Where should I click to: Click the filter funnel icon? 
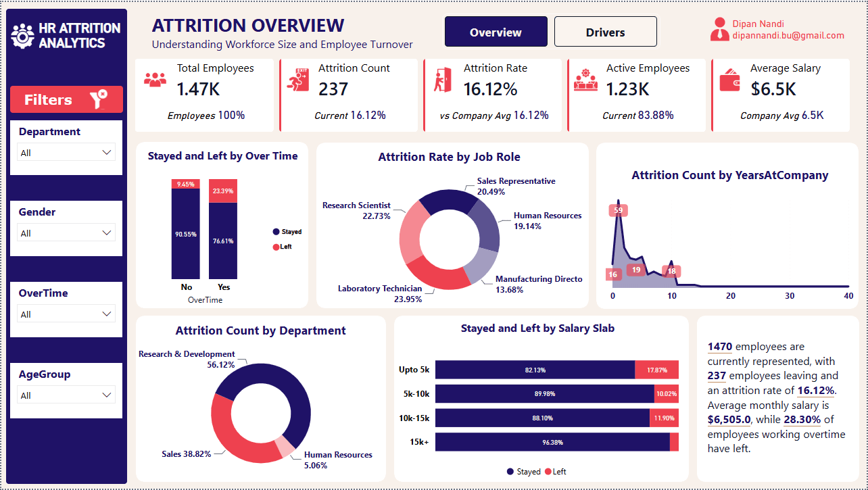point(98,99)
